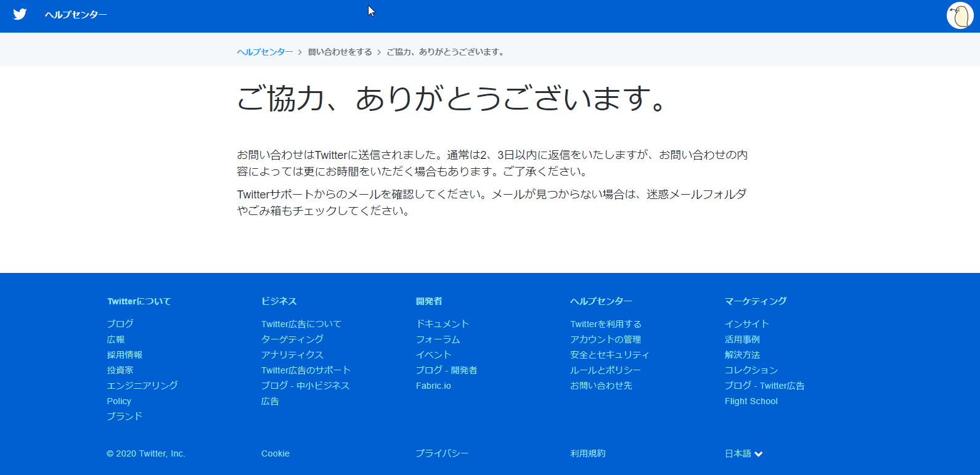Open Twitter広告について link

[x=301, y=324]
